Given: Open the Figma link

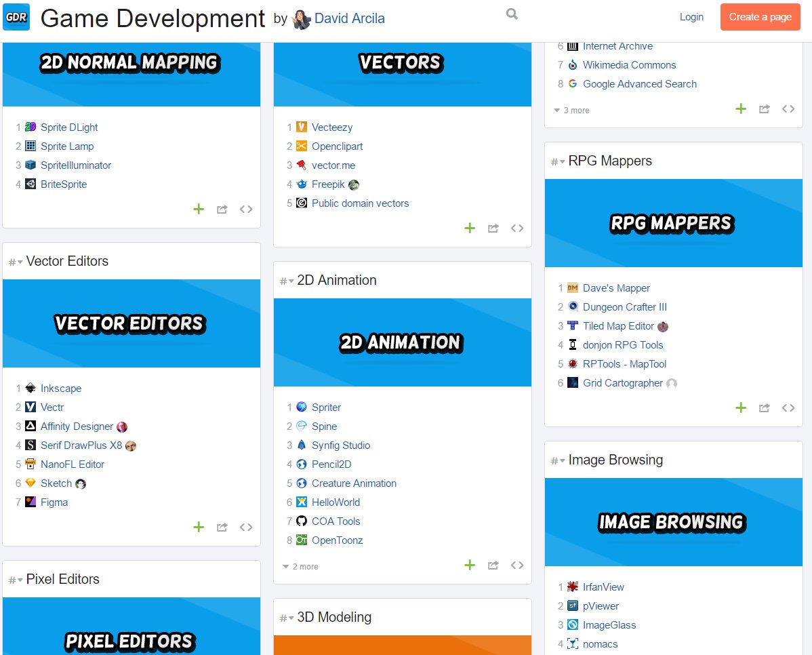Looking at the screenshot, I should click(x=54, y=502).
